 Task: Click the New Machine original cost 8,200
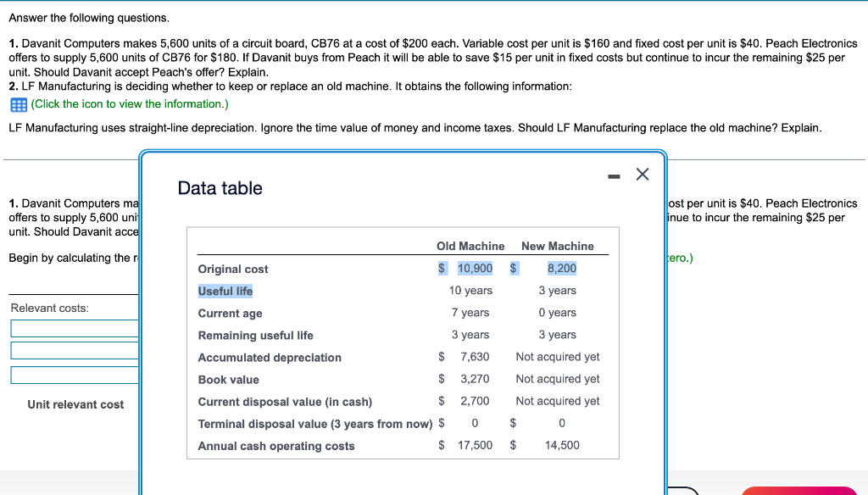point(562,269)
